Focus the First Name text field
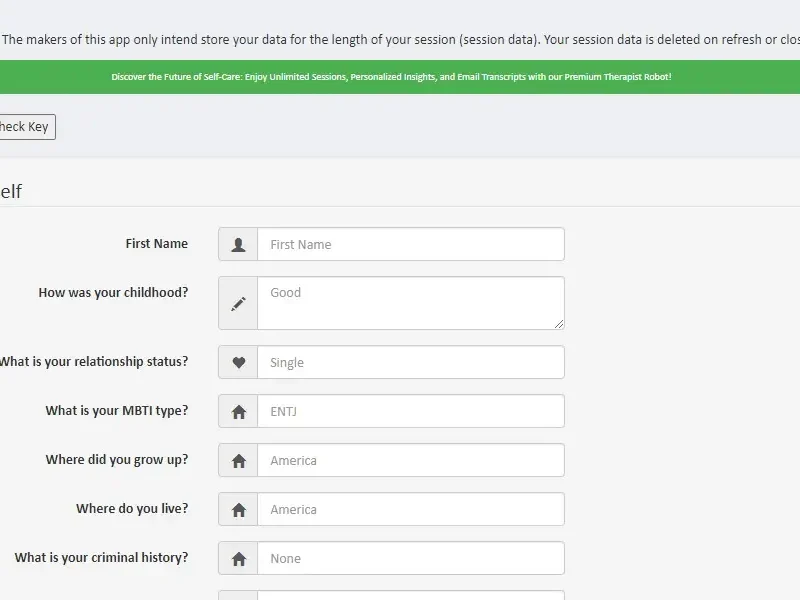Image resolution: width=800 pixels, height=600 pixels. [410, 244]
